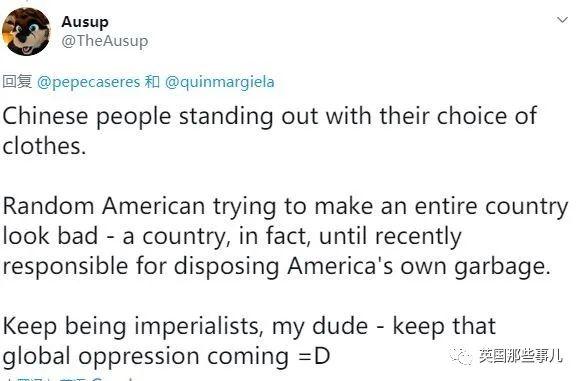Click the word 'clothes.' in tweet
The height and width of the screenshot is (381, 581).
44,146
